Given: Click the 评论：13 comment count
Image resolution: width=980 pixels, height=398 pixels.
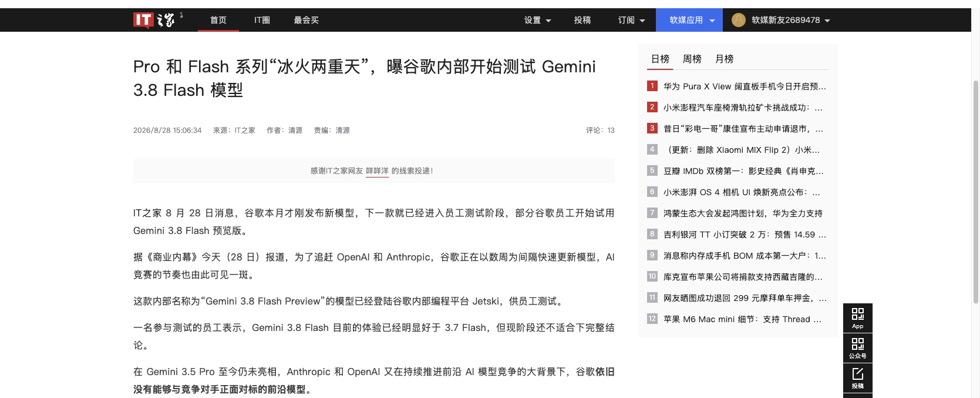Looking at the screenshot, I should tap(600, 131).
